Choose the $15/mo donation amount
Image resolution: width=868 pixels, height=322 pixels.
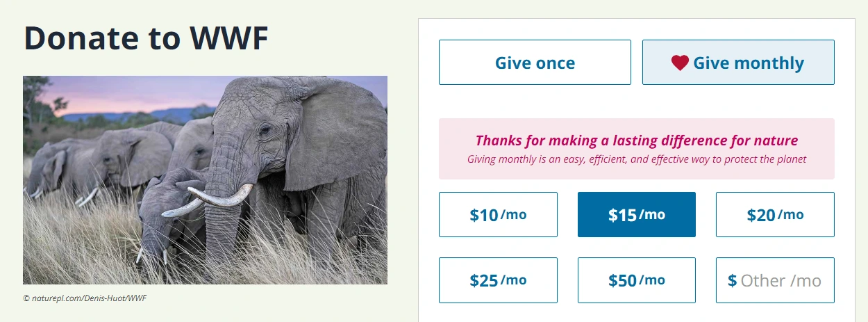pyautogui.click(x=637, y=215)
